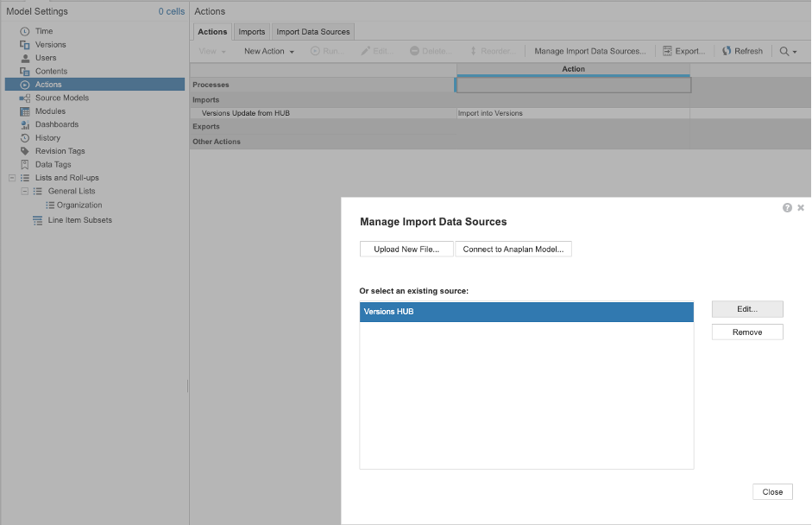The height and width of the screenshot is (525, 812).
Task: Click the Data Tags bookmark icon
Action: (x=24, y=165)
